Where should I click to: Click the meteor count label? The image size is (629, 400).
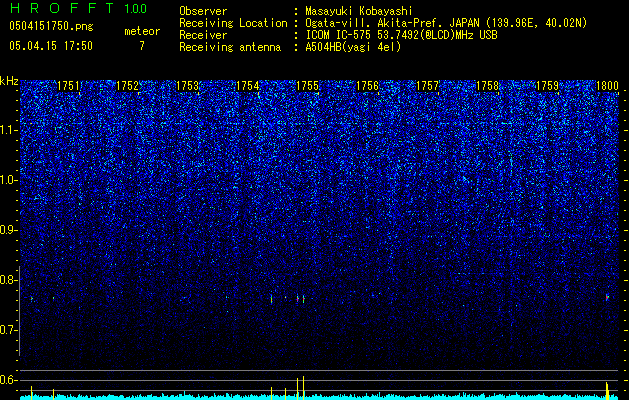point(142,31)
